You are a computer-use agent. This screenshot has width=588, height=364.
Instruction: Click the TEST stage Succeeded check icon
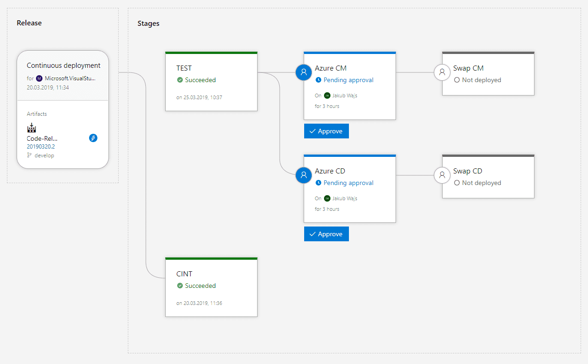click(x=180, y=80)
